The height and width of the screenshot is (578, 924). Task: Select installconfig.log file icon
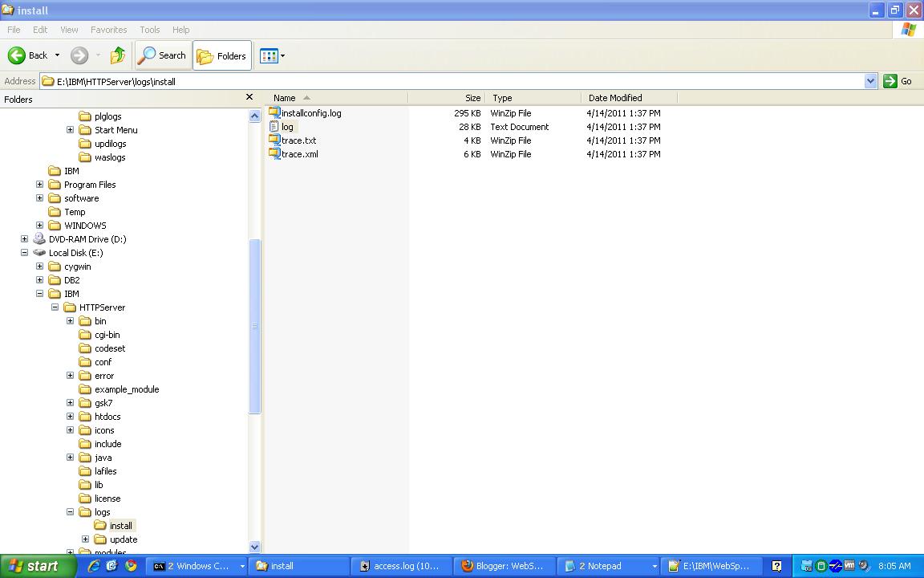(274, 112)
